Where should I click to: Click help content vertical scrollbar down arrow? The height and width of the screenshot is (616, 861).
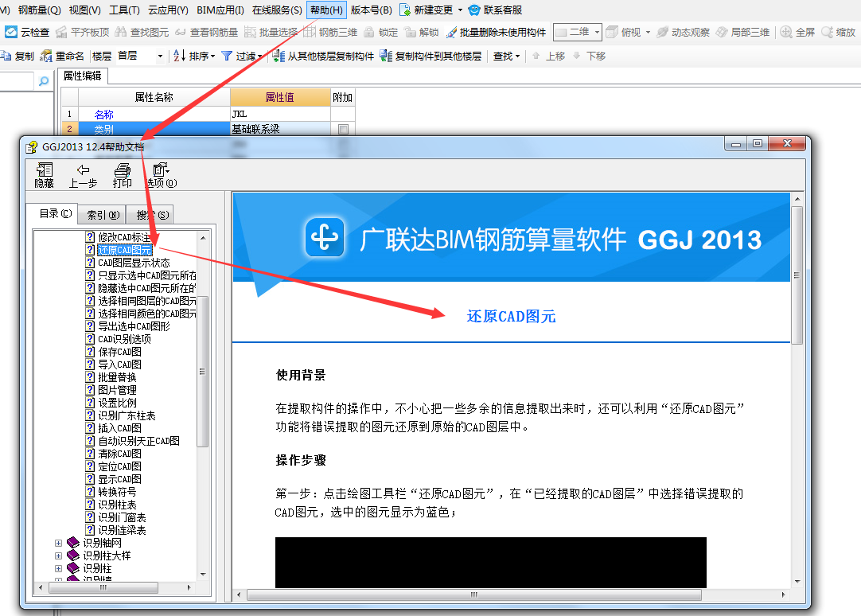coord(797,582)
